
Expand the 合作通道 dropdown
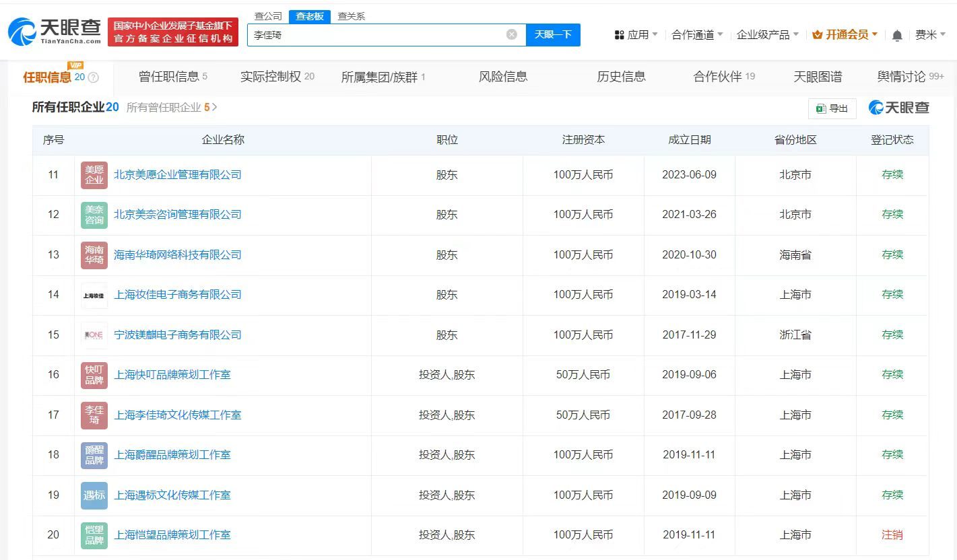click(697, 35)
